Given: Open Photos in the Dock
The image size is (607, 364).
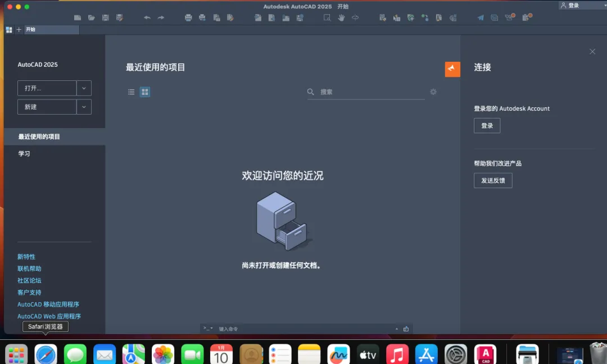Looking at the screenshot, I should coord(163,354).
